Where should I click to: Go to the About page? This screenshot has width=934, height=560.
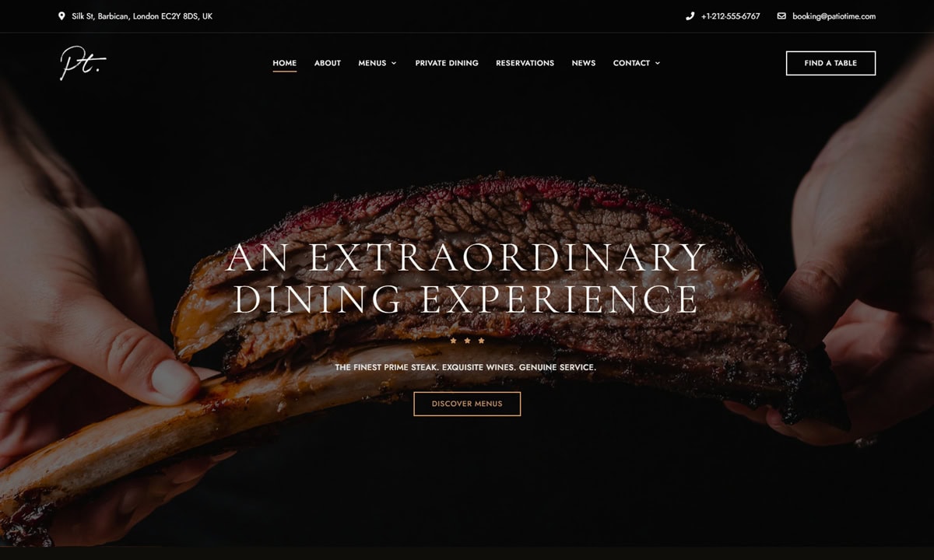328,63
